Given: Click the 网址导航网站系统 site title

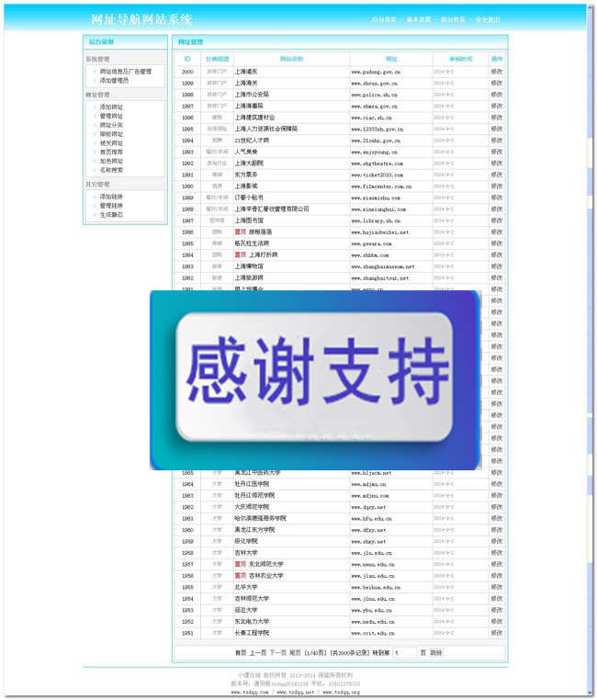Looking at the screenshot, I should click(x=141, y=19).
